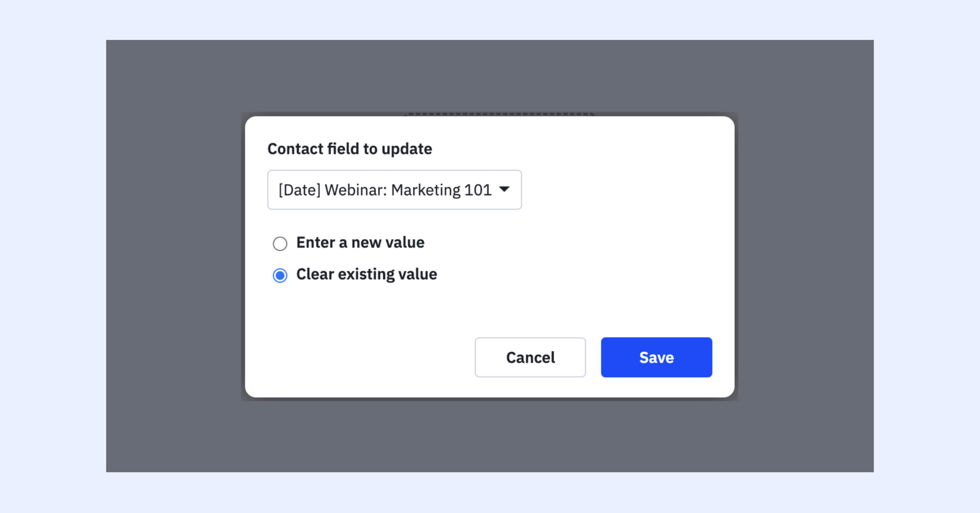This screenshot has height=513, width=980.
Task: Click the gray backdrop above the dialog
Action: (x=490, y=77)
